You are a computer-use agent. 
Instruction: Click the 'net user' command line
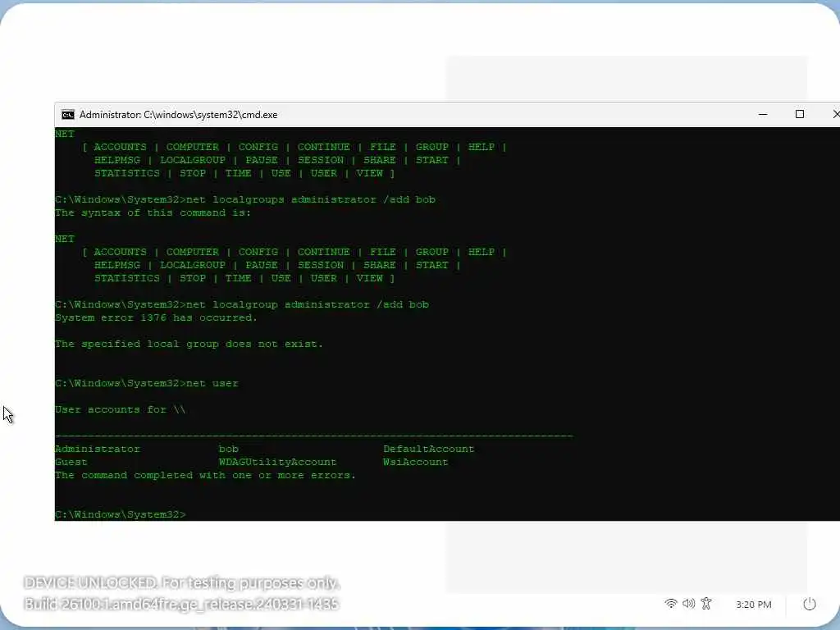click(x=147, y=384)
